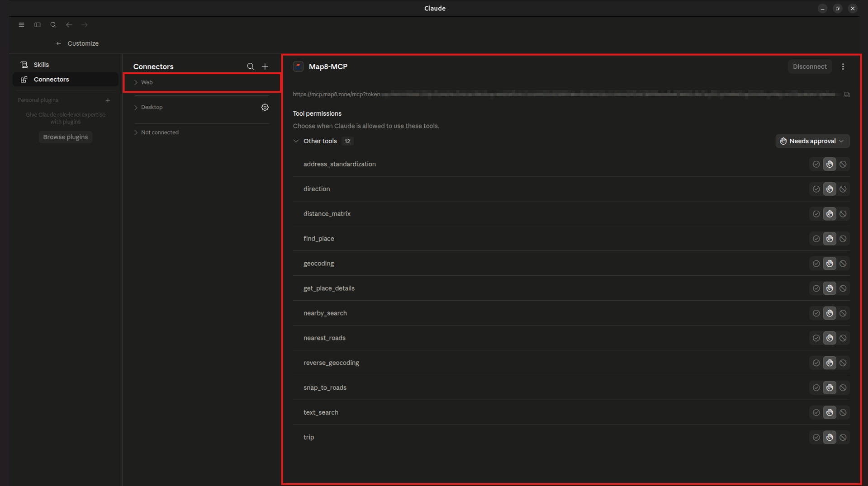Always allow the snap_to_roads tool
868x486 pixels.
click(x=816, y=388)
